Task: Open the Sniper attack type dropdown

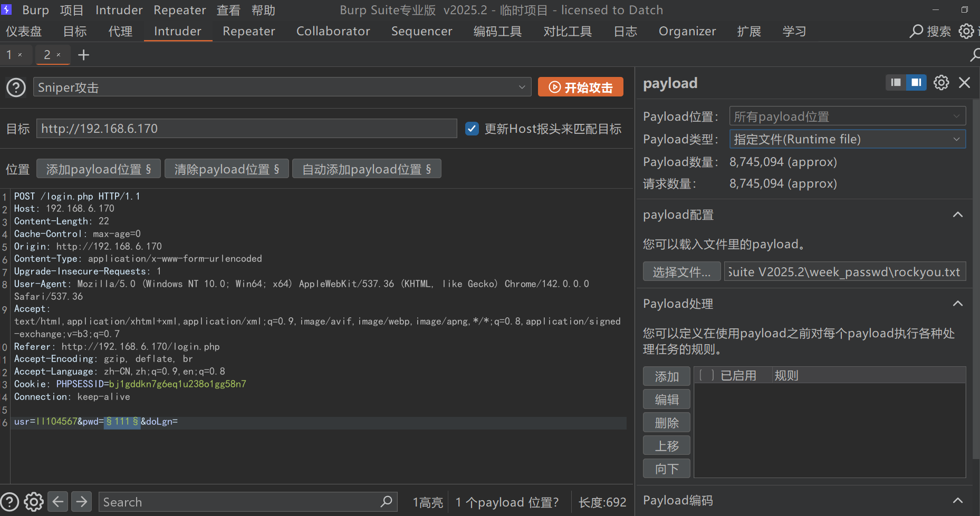Action: tap(282, 87)
